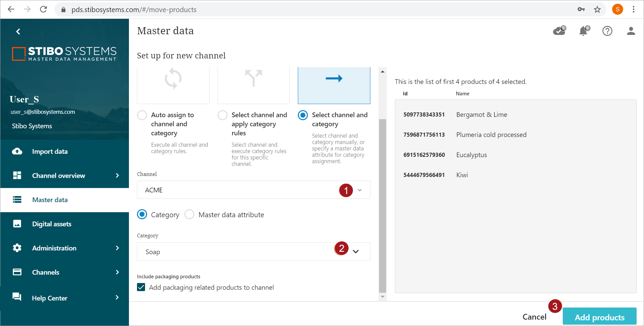This screenshot has height=326, width=644.
Task: Expand the Administration menu chevron
Action: click(117, 248)
